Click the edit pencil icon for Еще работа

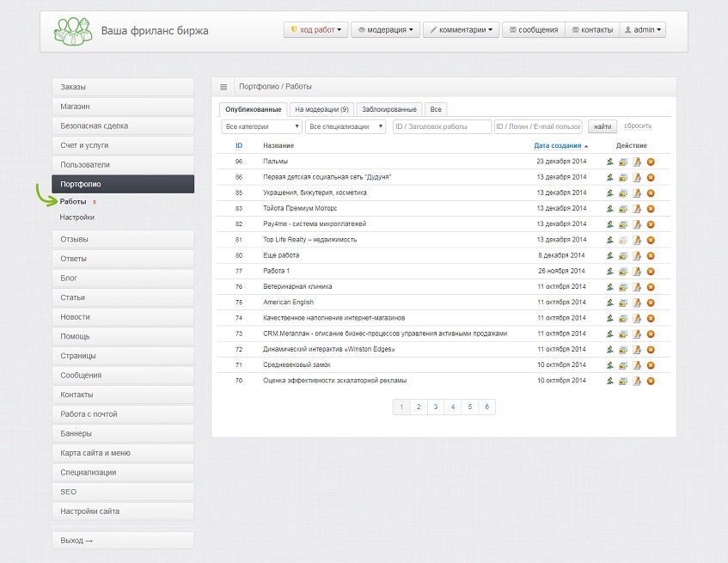637,255
